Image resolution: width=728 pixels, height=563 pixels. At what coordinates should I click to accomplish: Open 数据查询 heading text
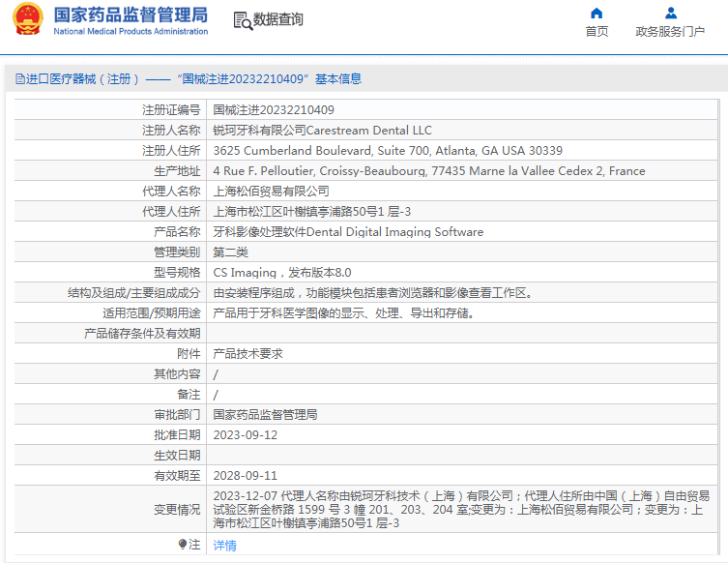click(277, 19)
